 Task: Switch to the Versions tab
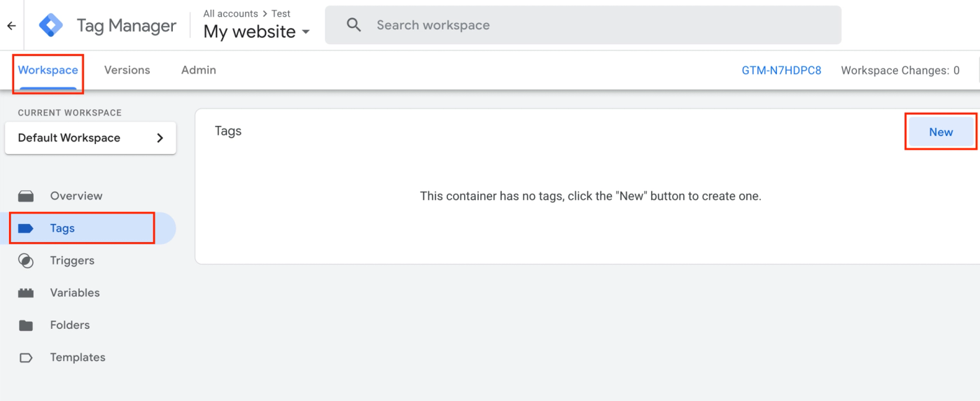pos(127,70)
